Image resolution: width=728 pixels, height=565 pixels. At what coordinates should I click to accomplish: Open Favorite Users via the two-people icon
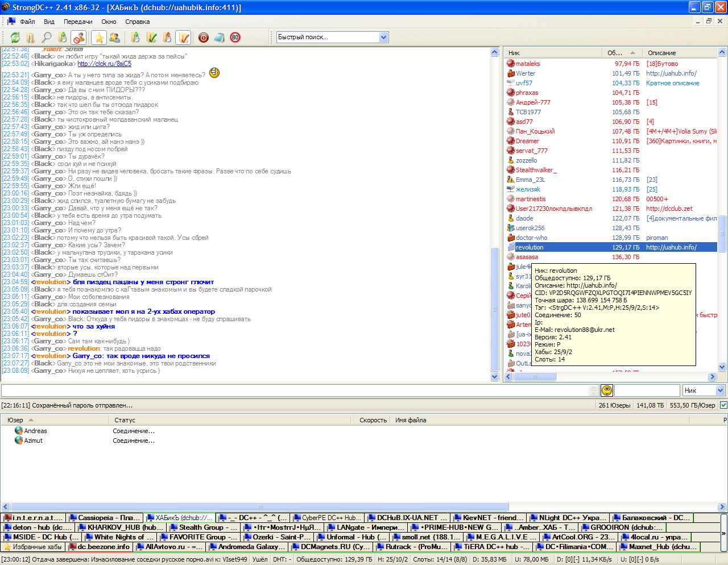click(x=114, y=38)
